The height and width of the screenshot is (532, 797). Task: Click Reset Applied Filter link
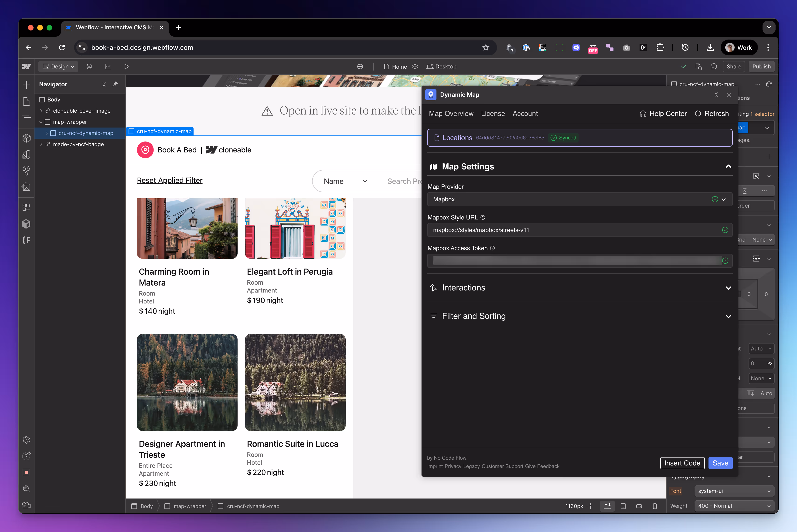170,180
